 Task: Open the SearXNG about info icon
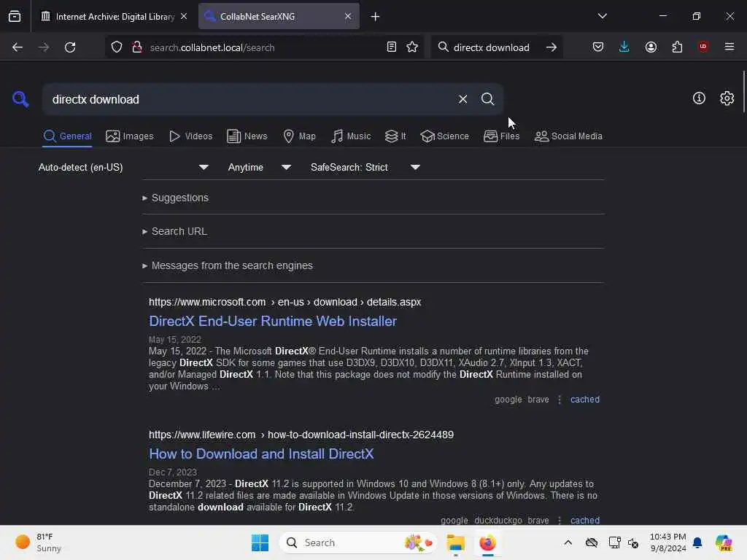click(x=699, y=98)
